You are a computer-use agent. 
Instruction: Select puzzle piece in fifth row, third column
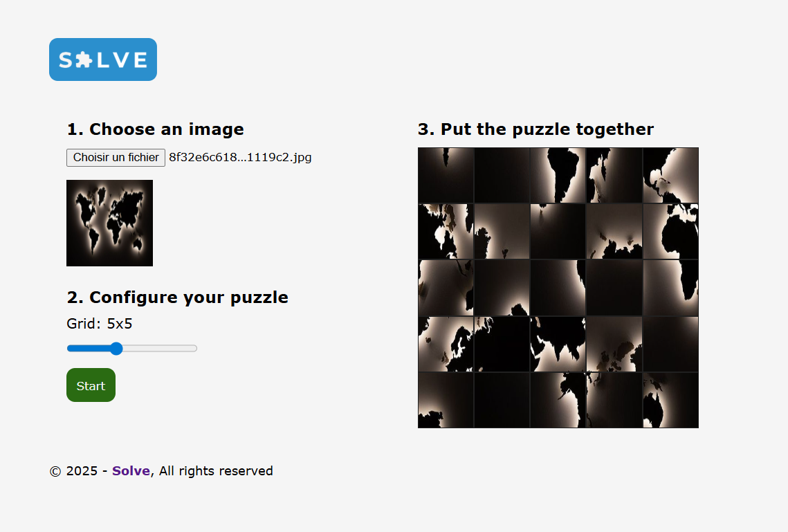(x=558, y=400)
